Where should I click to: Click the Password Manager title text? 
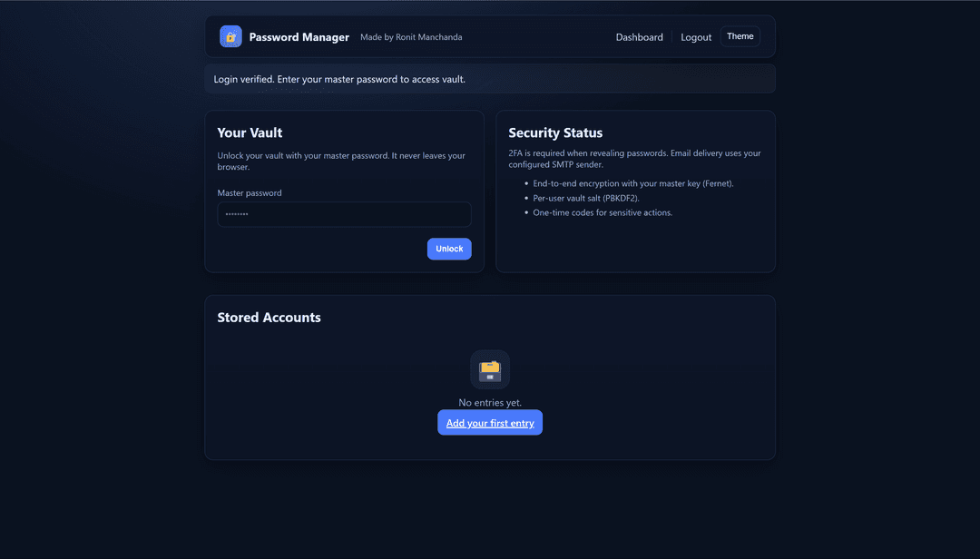299,37
